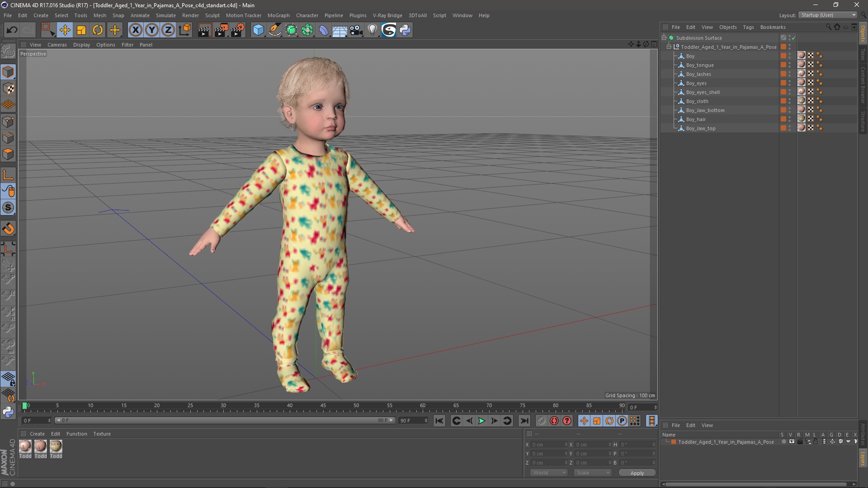Toggle visibility dots for Boy_tongue
Image resolution: width=868 pixels, height=488 pixels.
tap(790, 65)
